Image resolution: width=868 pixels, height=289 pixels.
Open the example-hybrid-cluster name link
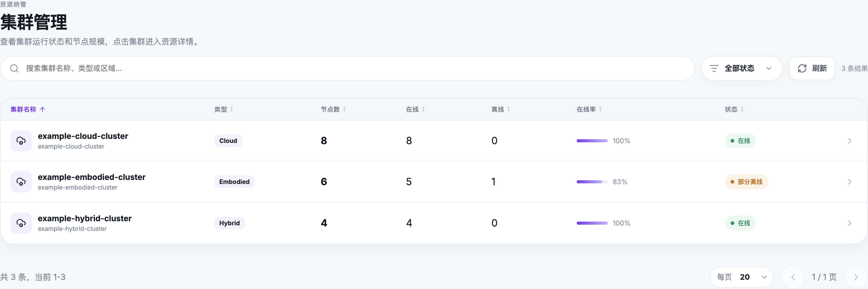[x=85, y=218]
